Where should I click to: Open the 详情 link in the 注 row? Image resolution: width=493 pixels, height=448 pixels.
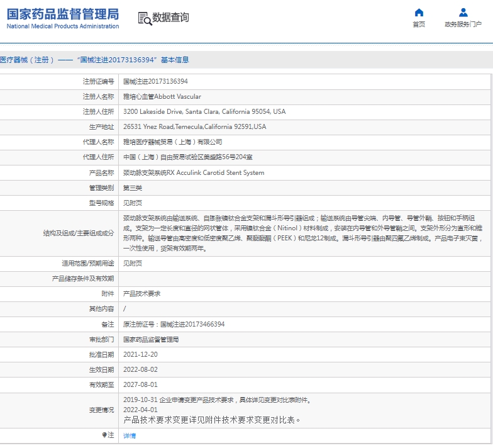(130, 435)
